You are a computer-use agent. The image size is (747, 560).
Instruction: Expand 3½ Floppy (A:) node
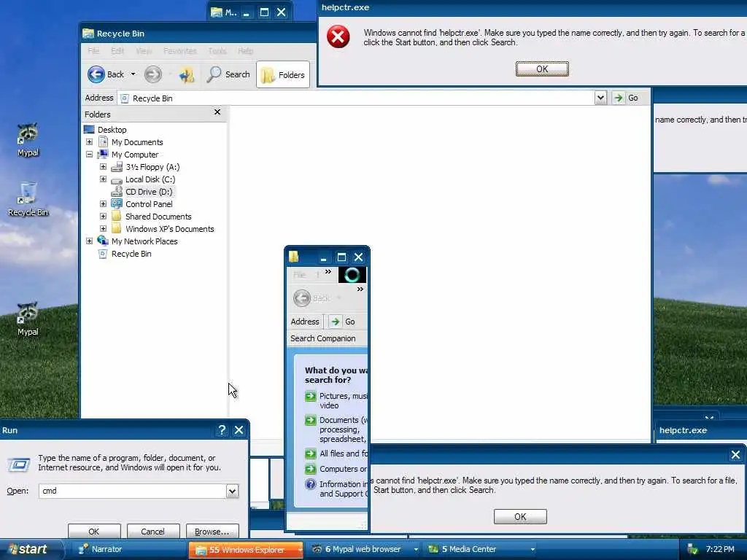click(x=103, y=167)
